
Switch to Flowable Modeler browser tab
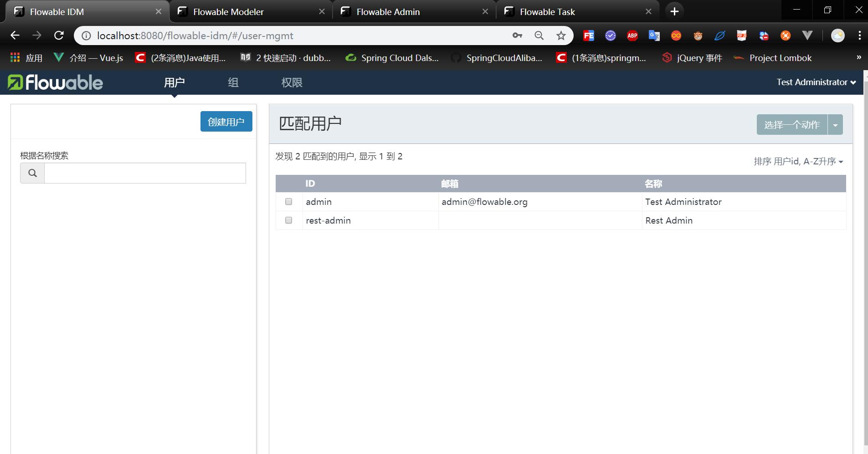[251, 12]
